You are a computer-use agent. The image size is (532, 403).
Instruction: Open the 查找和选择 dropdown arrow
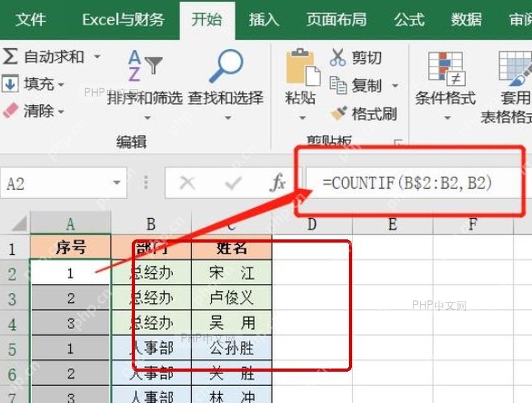pos(228,118)
